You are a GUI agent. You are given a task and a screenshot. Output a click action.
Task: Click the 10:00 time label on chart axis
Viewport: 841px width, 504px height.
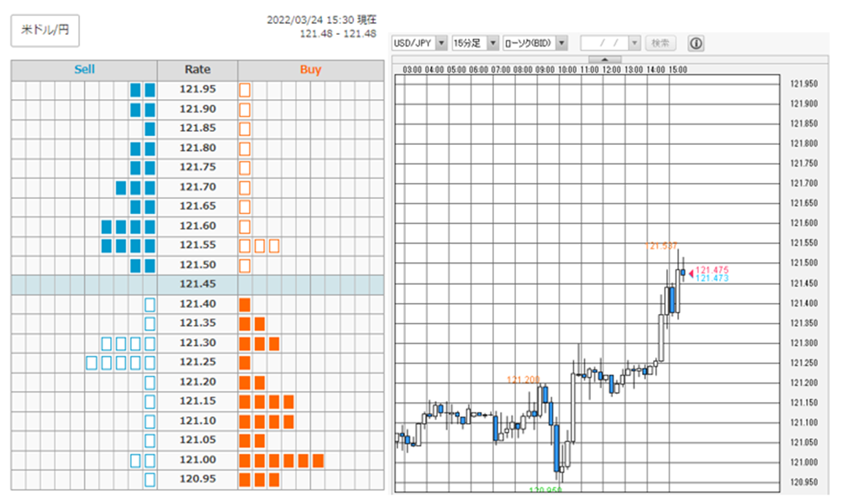click(567, 70)
